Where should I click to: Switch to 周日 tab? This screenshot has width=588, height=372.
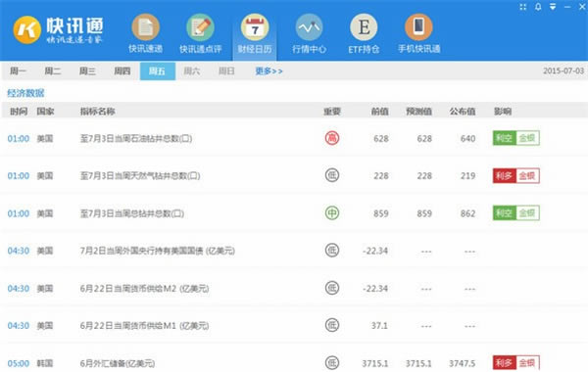226,71
